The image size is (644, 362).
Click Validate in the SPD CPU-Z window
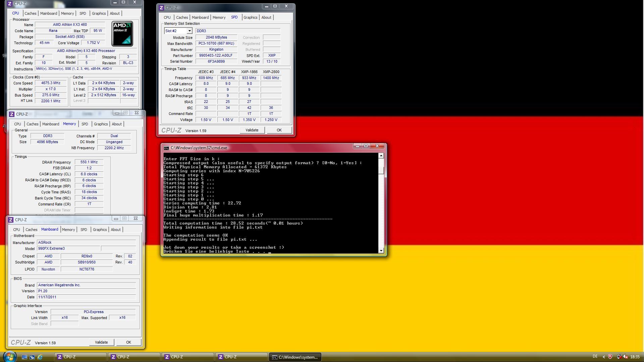point(252,130)
